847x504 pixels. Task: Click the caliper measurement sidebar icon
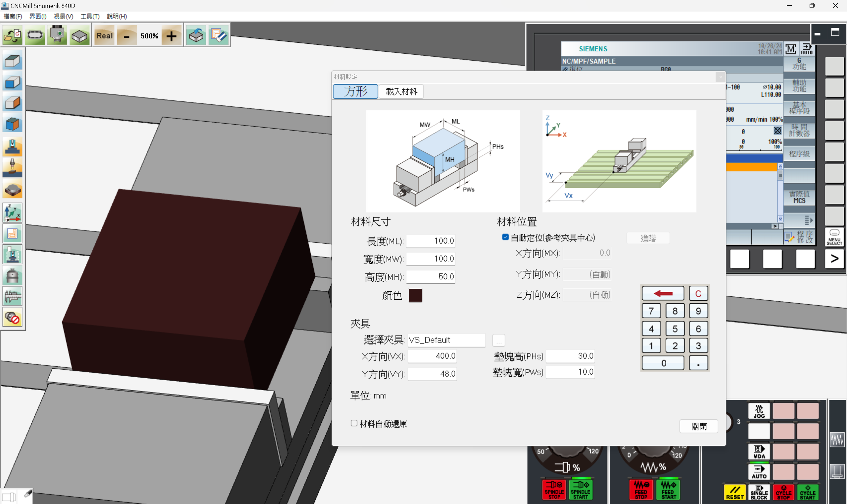tap(13, 296)
